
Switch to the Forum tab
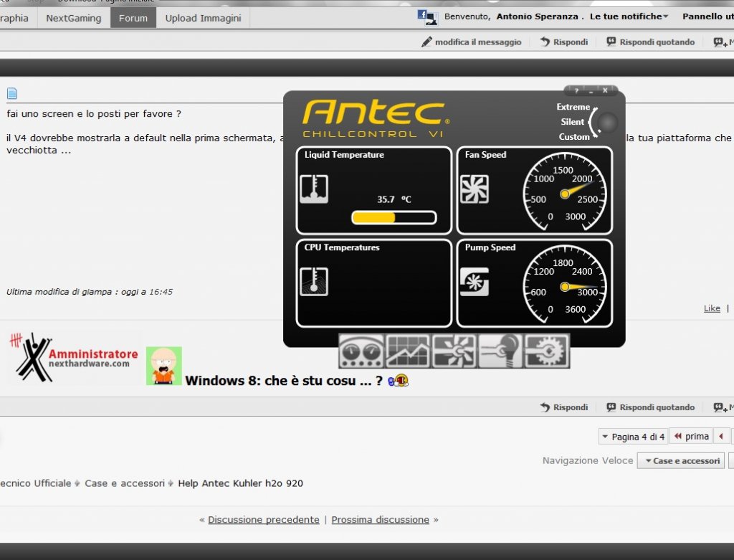[133, 18]
